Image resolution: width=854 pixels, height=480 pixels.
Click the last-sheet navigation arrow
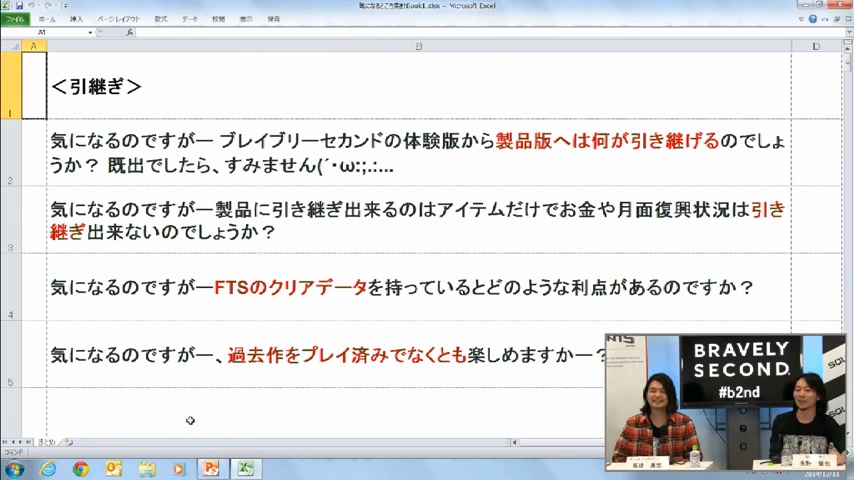tap(28, 442)
